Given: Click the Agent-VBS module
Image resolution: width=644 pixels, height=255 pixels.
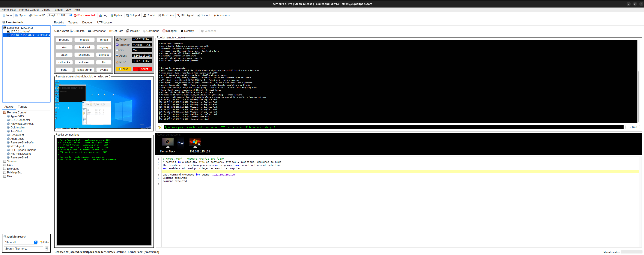Looking at the screenshot, I should [17, 116].
